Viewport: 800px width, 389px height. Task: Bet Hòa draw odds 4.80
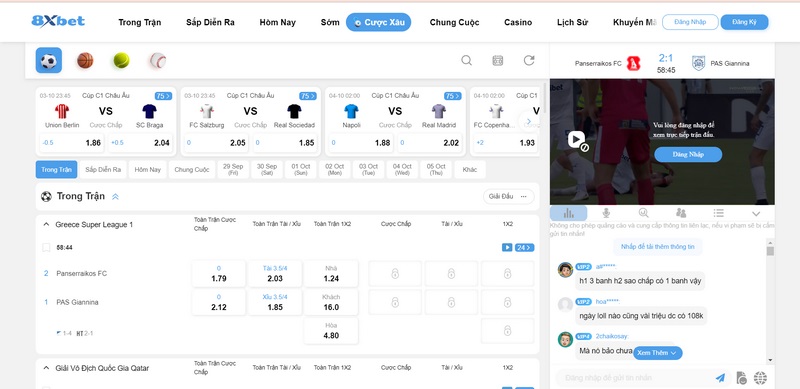331,331
